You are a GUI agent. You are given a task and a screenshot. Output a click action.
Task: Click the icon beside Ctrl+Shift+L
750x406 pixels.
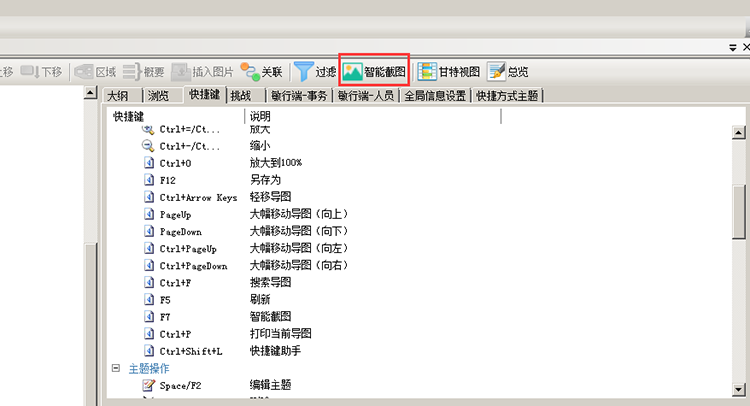(x=149, y=351)
